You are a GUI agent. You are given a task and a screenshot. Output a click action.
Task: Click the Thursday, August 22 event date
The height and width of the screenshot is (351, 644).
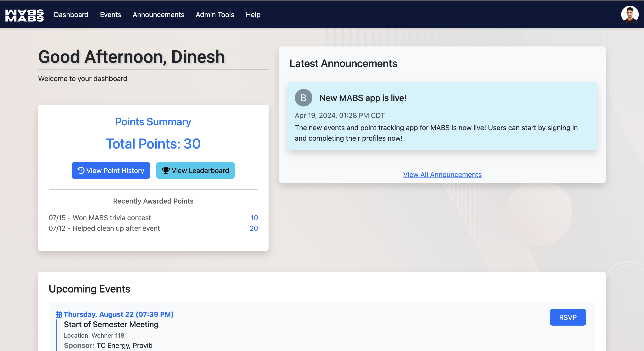coord(119,314)
